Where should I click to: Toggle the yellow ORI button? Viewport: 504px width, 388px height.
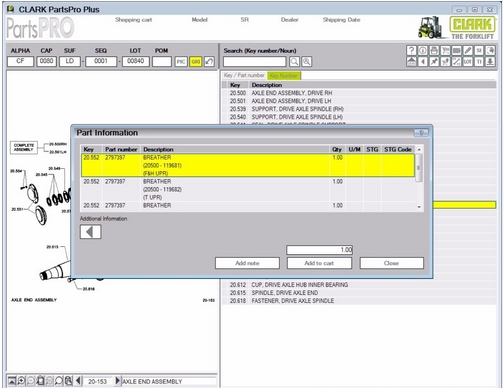click(196, 62)
